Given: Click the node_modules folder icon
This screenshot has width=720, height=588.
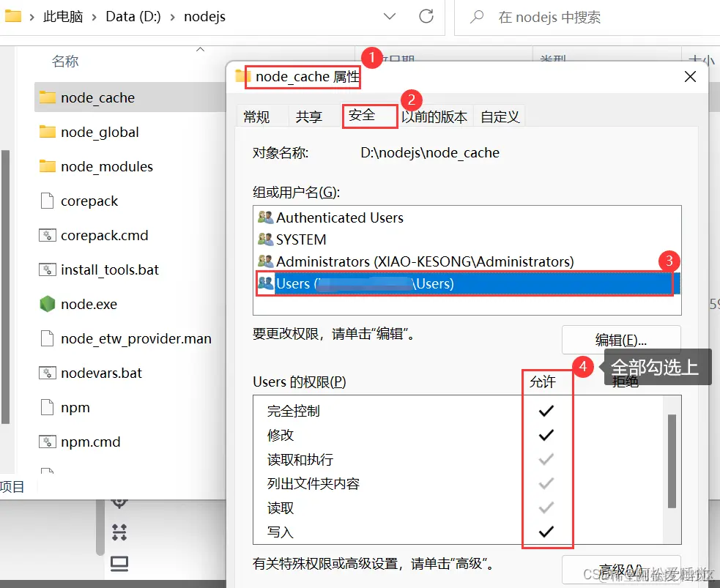Looking at the screenshot, I should 48,166.
